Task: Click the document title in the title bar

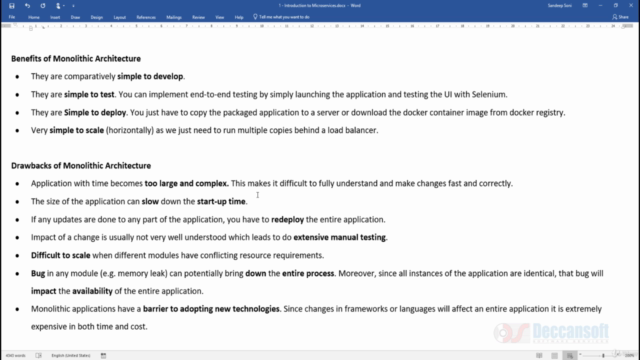Action: tap(320, 6)
